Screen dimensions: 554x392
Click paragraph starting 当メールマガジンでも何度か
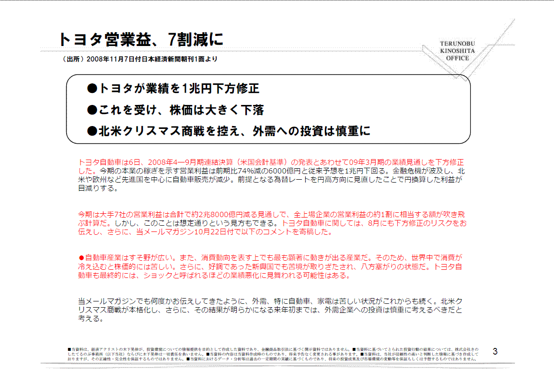pos(270,310)
